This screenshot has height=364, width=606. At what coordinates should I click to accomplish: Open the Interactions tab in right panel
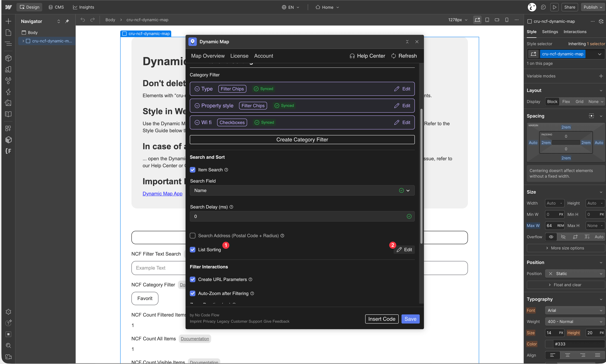coord(575,32)
